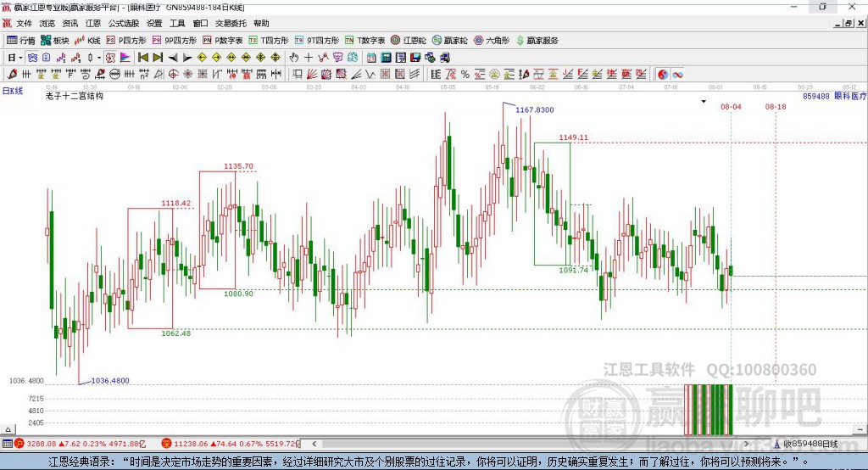Viewport: 868px width, 470px height.
Task: Click the percent sign tool
Action: [465, 75]
